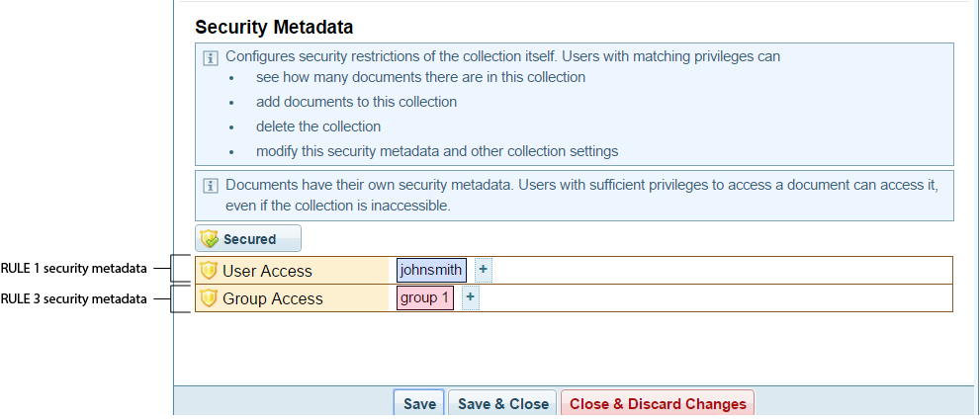Click the "RULE 1 security metadata" annotation
Screen dimensions: 980x419
pyautogui.click(x=73, y=268)
